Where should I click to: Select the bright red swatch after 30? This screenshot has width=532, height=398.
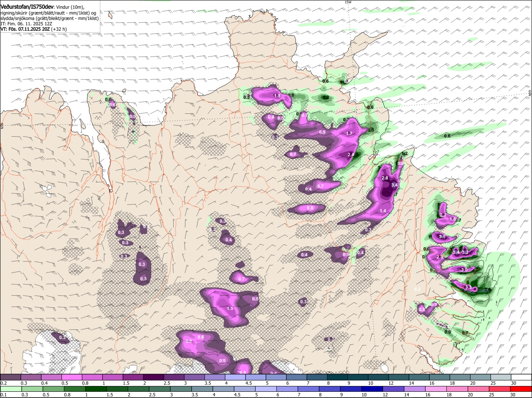point(522,389)
